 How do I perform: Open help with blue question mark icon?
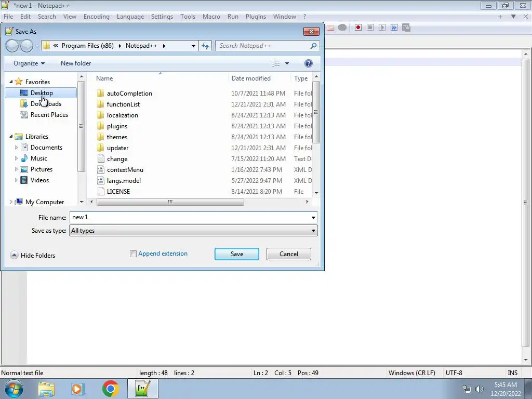(x=309, y=63)
